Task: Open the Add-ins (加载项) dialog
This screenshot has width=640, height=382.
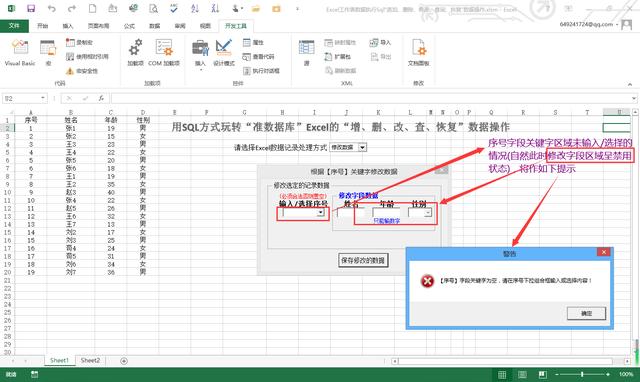Action: tap(136, 53)
